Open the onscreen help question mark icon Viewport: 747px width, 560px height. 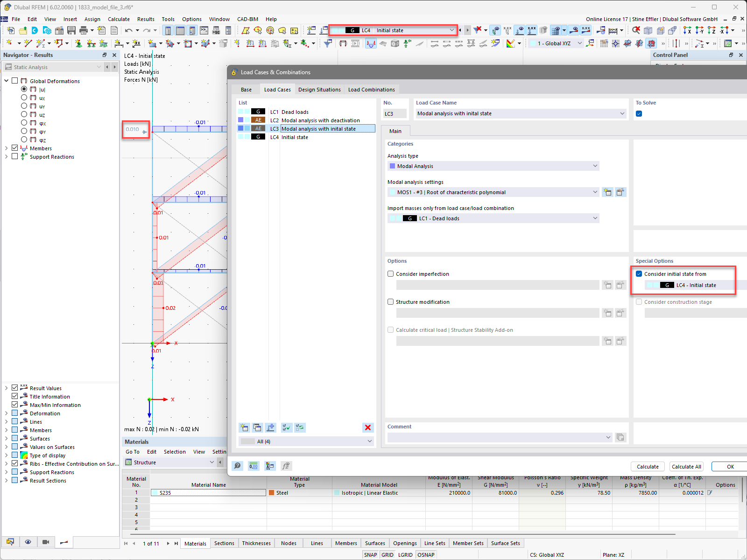238,466
